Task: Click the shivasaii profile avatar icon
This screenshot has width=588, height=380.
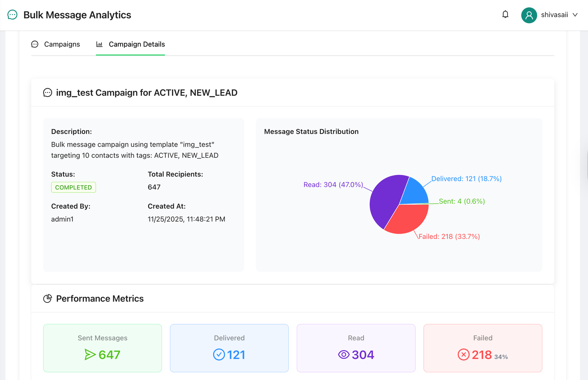Action: pos(529,15)
